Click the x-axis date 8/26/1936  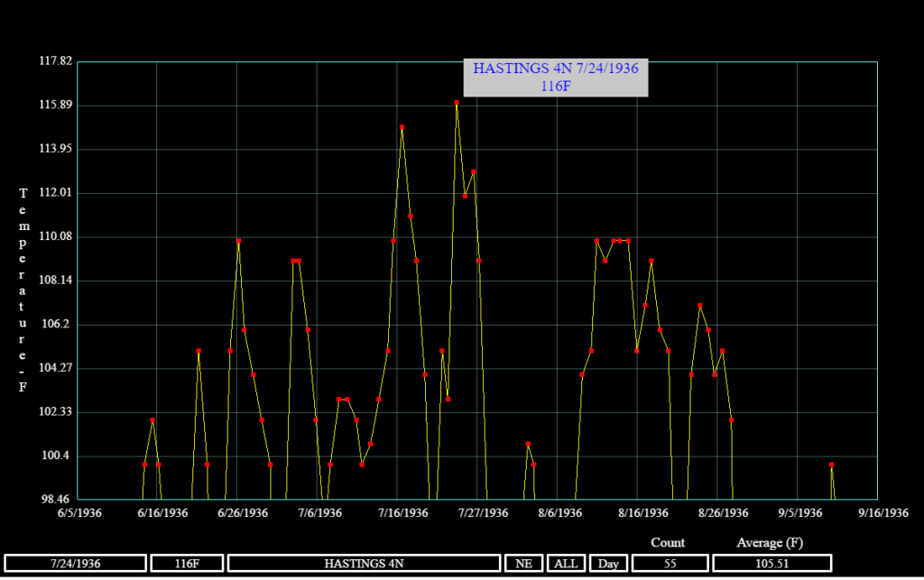tap(724, 513)
